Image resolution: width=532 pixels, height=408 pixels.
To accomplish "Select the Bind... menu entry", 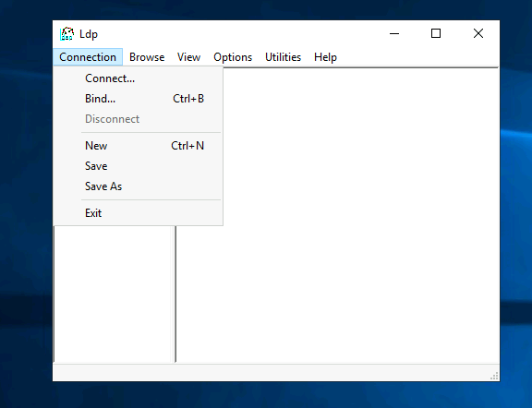I will [138, 99].
